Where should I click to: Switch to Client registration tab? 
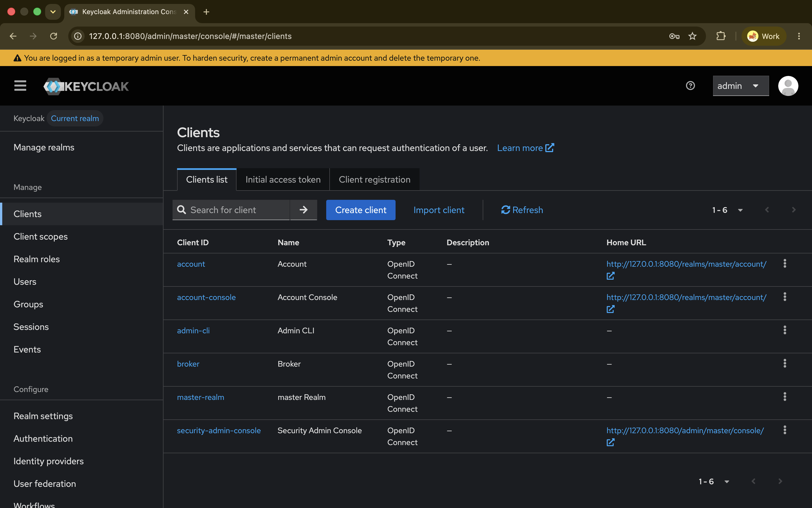point(374,179)
